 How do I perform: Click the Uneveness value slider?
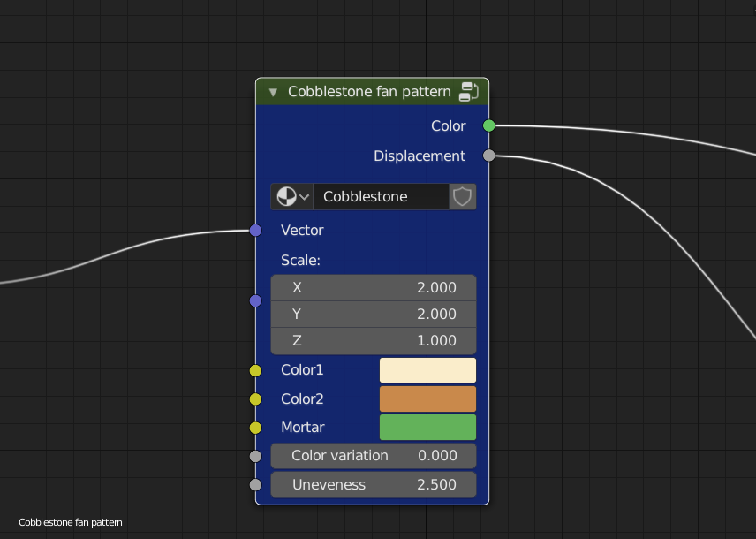click(374, 485)
